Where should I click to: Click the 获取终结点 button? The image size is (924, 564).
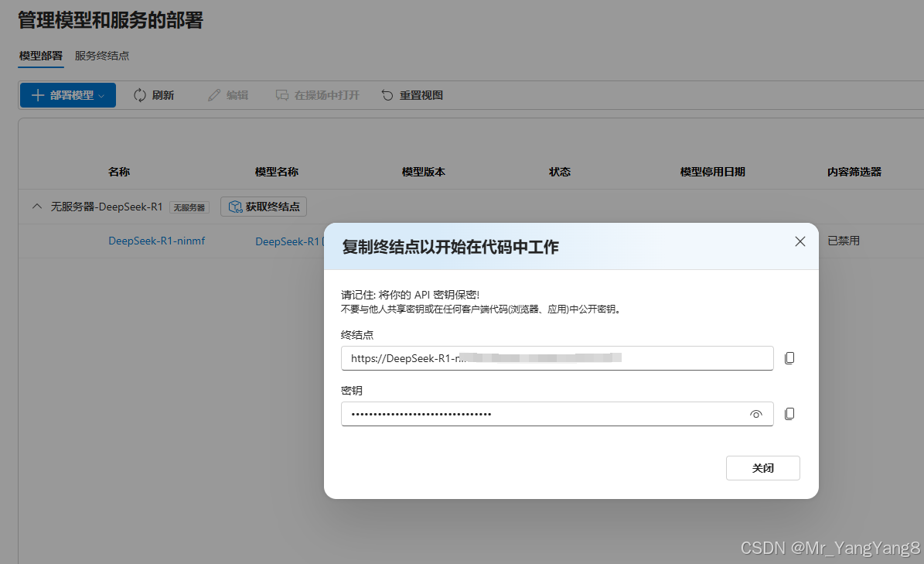point(264,207)
